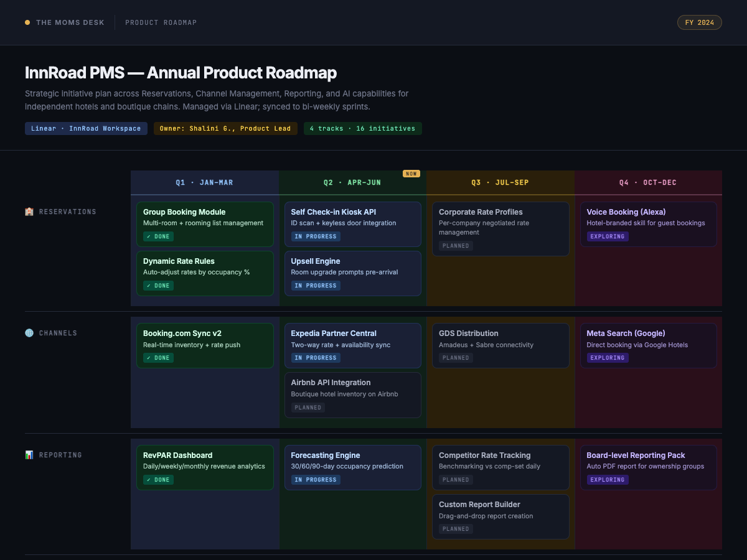
Task: Click Planned badge on Airbnb API Integration
Action: pos(308,408)
